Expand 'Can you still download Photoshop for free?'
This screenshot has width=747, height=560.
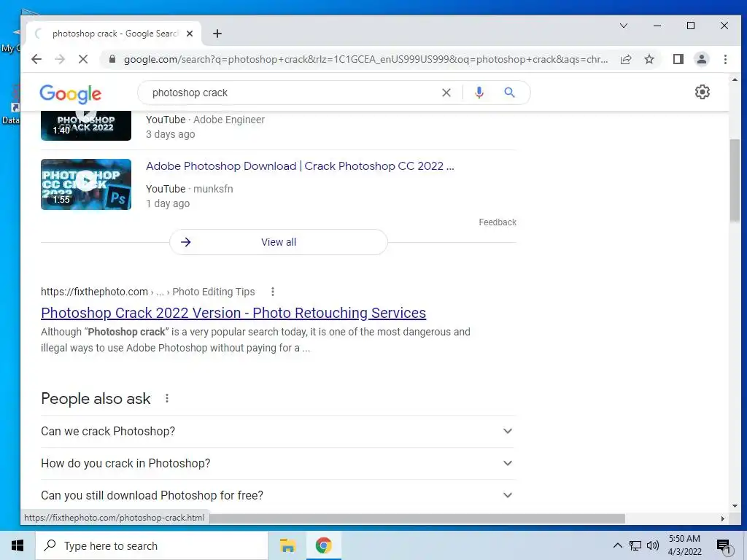pyautogui.click(x=278, y=495)
